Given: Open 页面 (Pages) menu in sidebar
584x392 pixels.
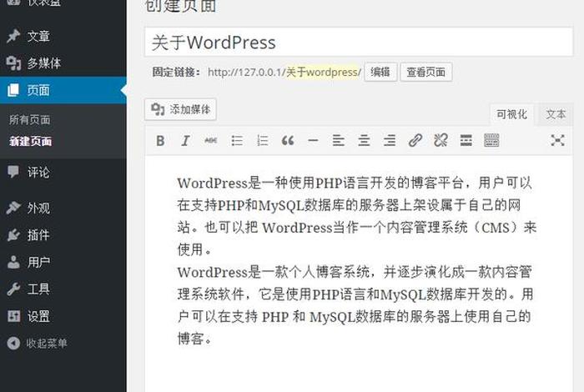Looking at the screenshot, I should coord(63,90).
